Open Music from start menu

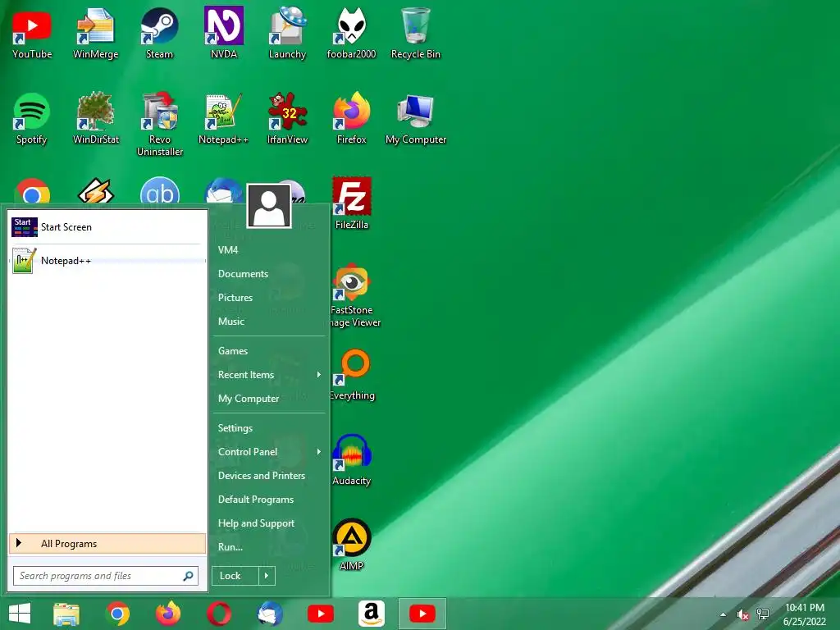click(x=231, y=322)
